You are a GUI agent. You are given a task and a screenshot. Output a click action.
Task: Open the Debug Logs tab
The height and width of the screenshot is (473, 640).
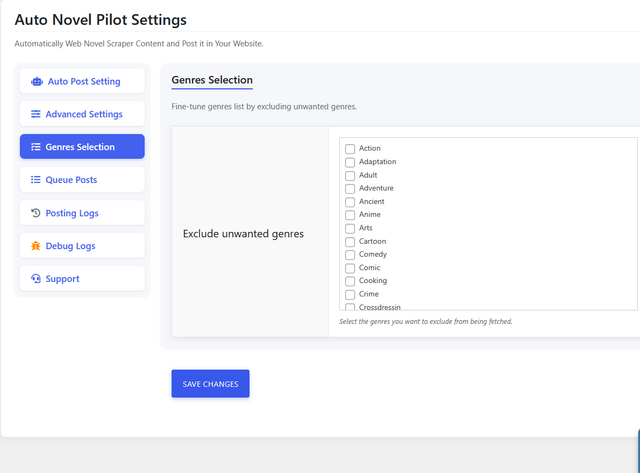click(82, 246)
